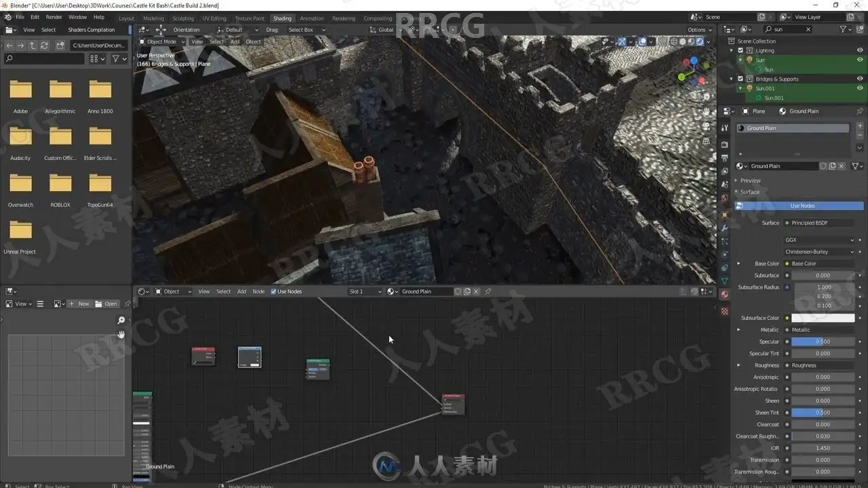Open the Object shader type dropdown
The image size is (868, 488).
172,291
